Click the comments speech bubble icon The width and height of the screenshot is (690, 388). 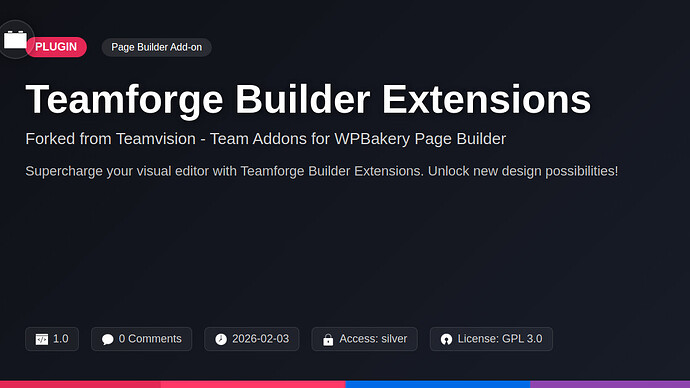point(107,339)
